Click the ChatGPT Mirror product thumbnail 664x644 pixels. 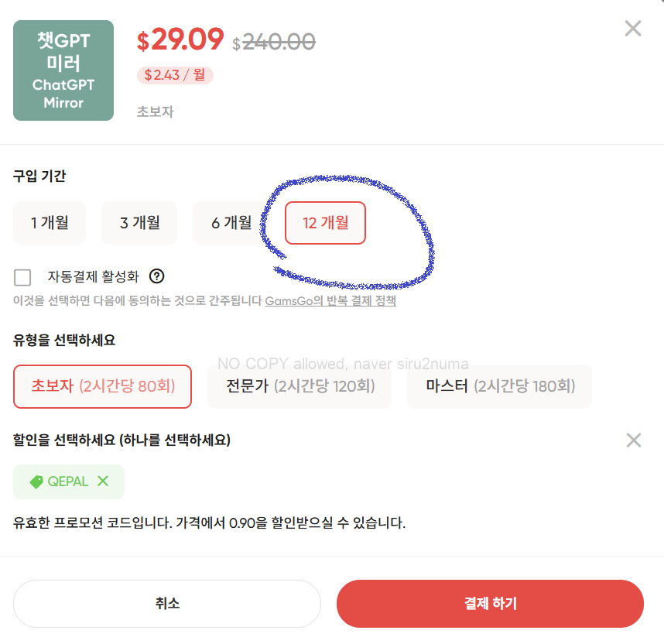click(63, 70)
